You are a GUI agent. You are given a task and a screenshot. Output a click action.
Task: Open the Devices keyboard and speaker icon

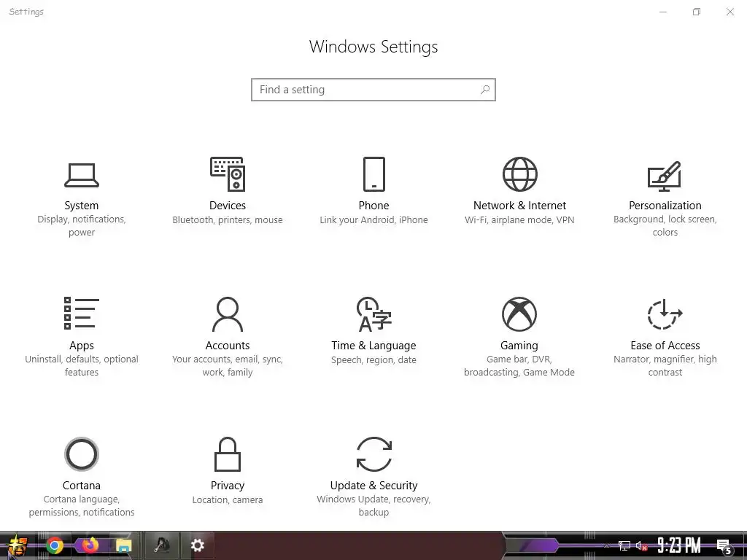point(228,174)
